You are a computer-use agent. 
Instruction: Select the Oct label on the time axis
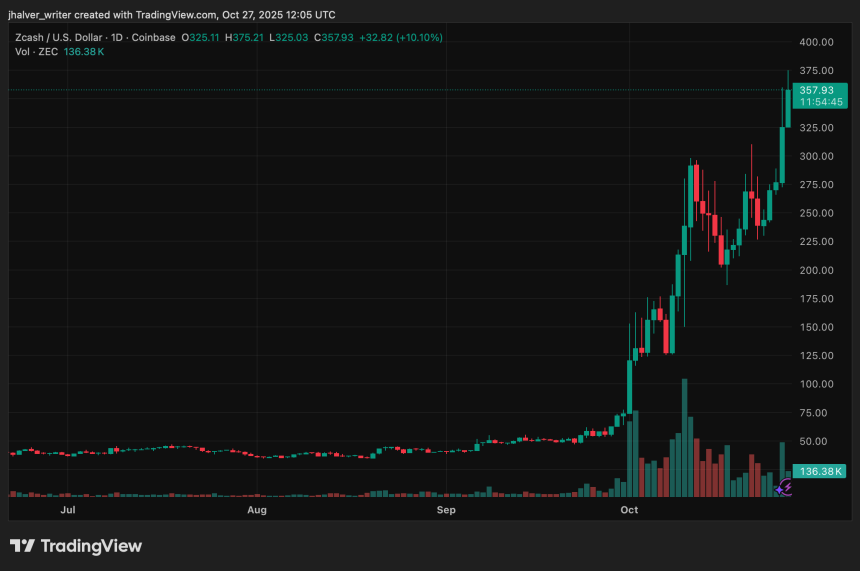629,510
